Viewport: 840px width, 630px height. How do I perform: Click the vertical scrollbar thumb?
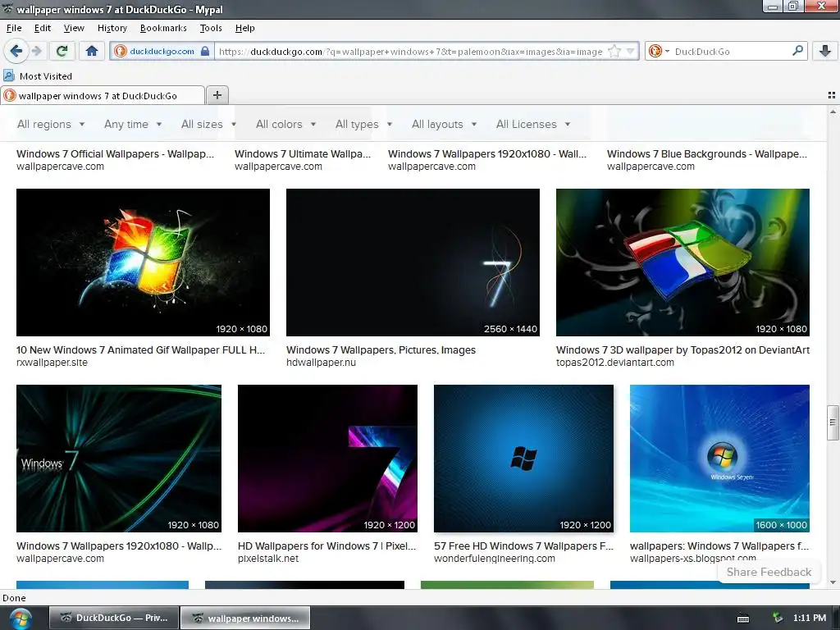click(x=833, y=422)
